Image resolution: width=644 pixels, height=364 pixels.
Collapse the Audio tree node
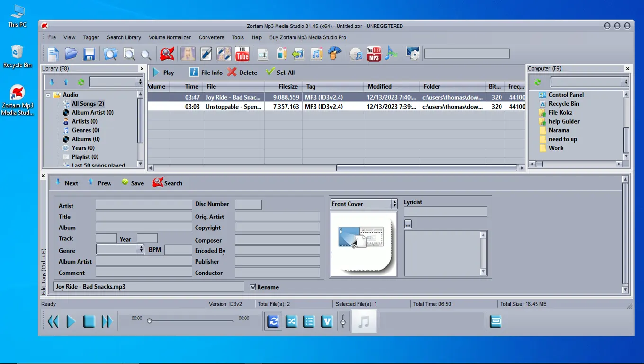click(x=48, y=95)
